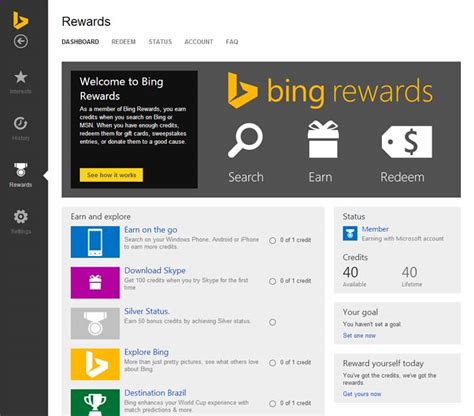Open the Silver Status link
The height and width of the screenshot is (416, 474).
tap(147, 311)
